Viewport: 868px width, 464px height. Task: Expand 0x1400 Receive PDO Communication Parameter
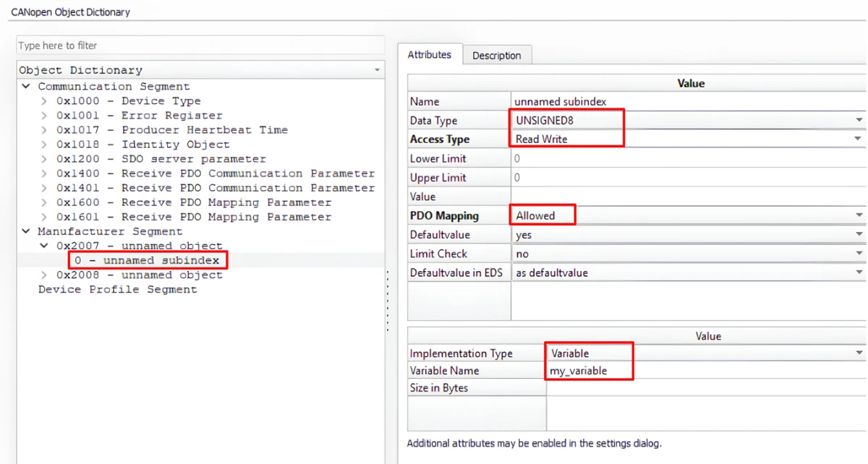point(43,173)
